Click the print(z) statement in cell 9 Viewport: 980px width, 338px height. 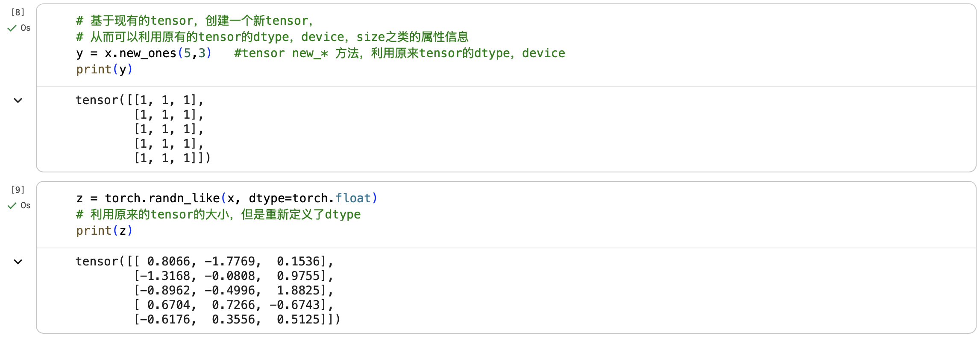click(x=104, y=230)
